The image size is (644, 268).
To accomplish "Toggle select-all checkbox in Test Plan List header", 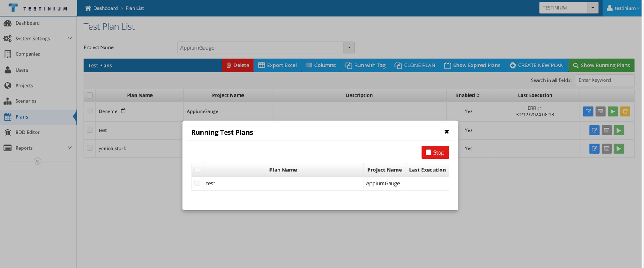I will point(90,95).
